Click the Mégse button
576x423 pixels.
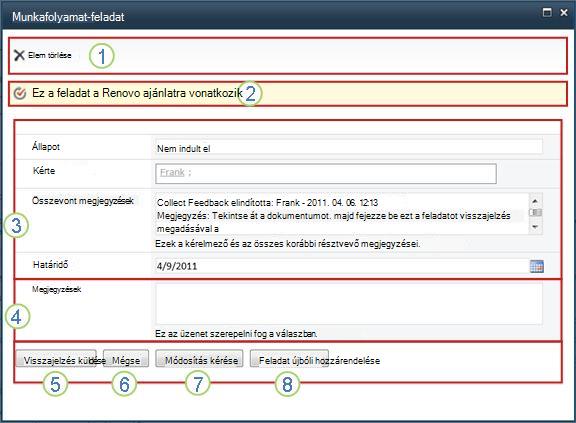click(126, 358)
